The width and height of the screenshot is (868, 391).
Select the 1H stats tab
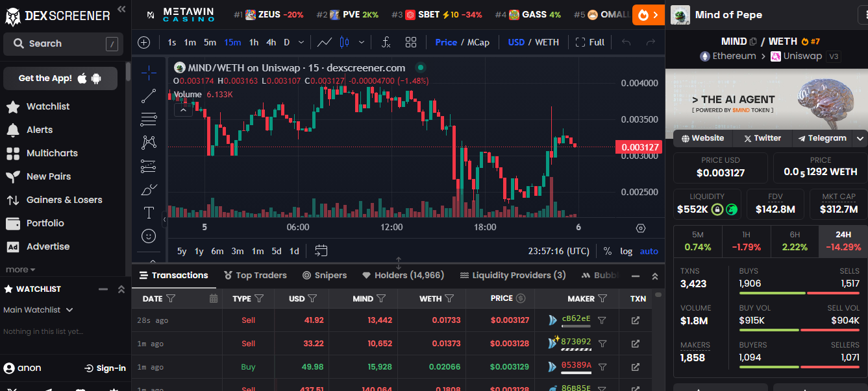point(746,241)
